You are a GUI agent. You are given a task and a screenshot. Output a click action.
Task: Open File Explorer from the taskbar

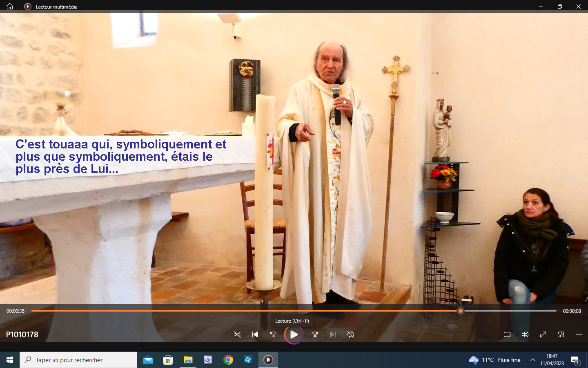coord(188,360)
